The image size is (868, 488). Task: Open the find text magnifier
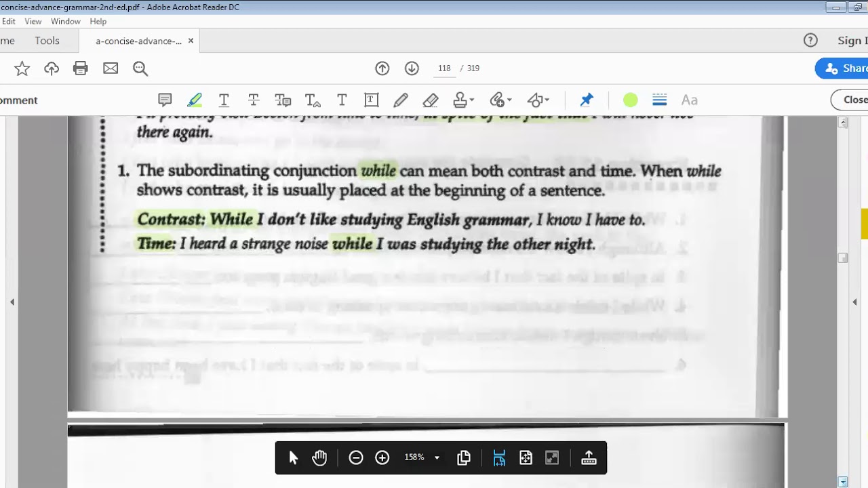point(140,68)
